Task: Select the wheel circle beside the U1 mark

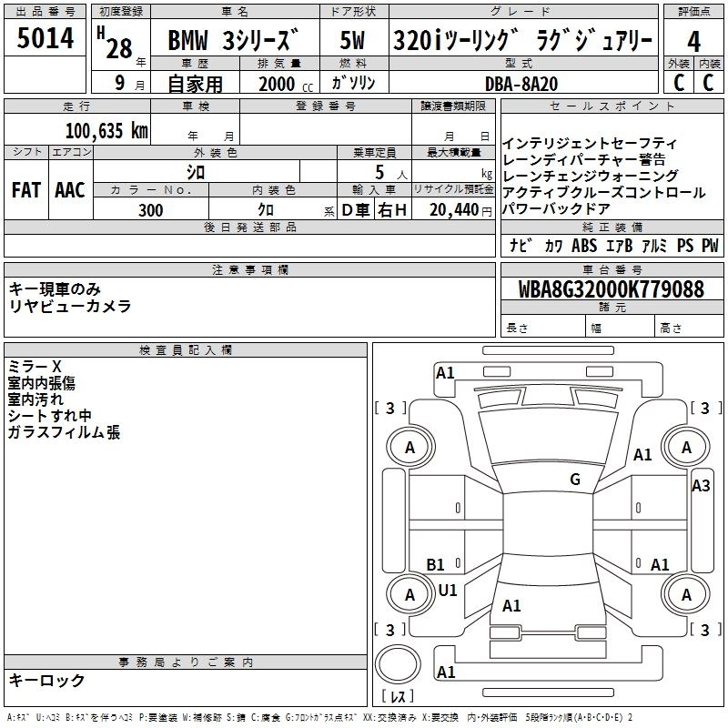Action: (409, 594)
